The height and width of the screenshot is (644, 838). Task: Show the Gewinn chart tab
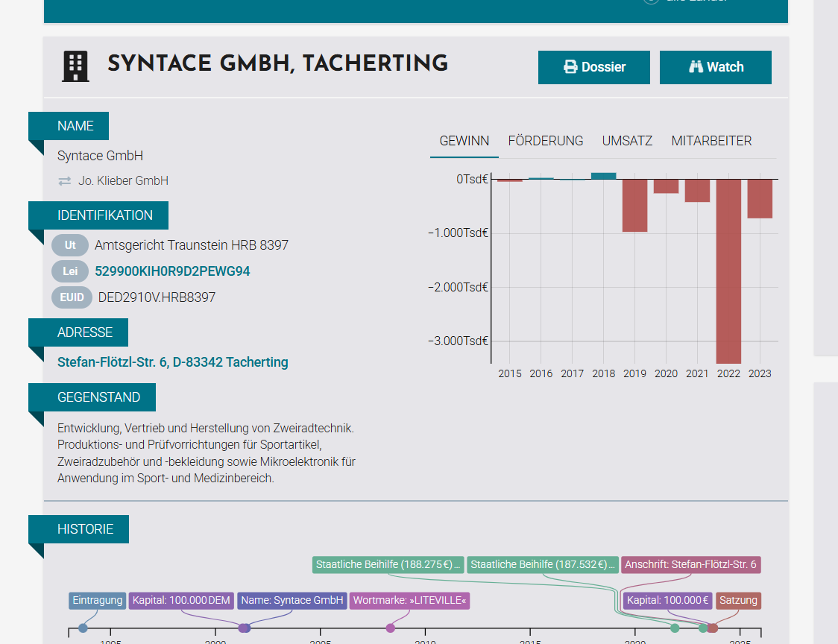point(464,141)
